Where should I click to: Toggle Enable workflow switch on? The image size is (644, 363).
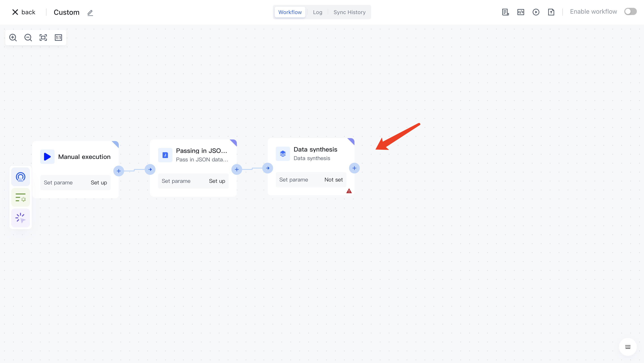pos(630,12)
